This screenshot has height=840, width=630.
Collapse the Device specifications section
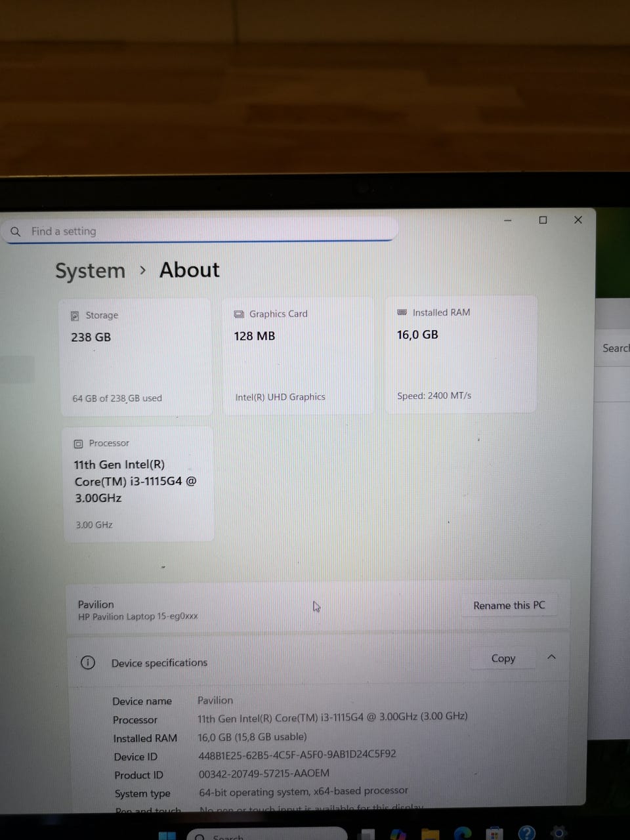(x=551, y=657)
